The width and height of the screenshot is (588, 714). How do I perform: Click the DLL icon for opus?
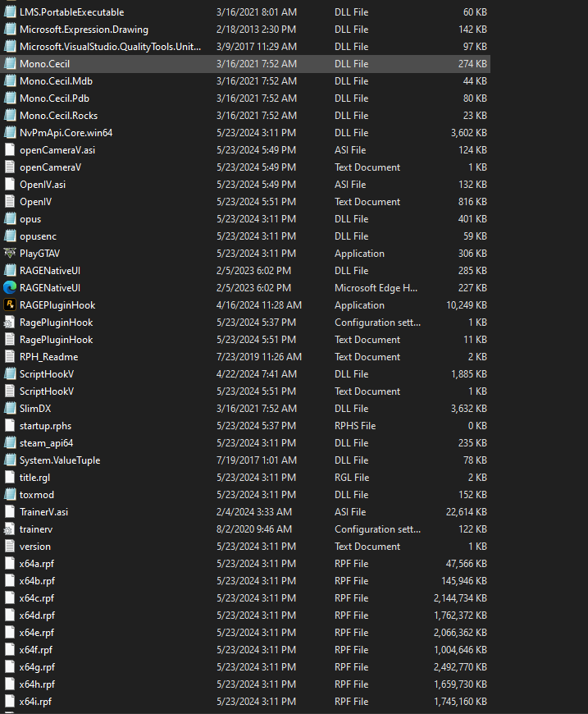10,219
